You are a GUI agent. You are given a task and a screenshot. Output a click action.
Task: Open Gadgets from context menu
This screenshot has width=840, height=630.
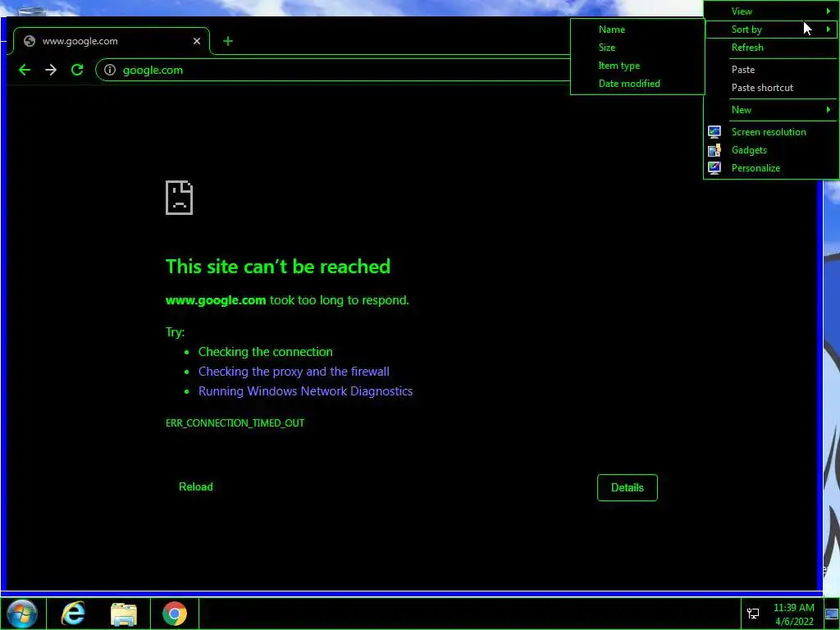point(771,150)
